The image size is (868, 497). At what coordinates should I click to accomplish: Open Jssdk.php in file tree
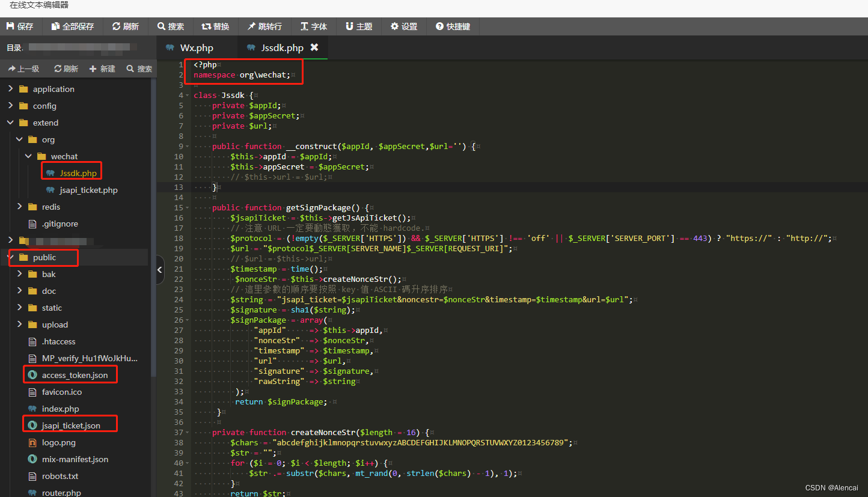click(78, 173)
